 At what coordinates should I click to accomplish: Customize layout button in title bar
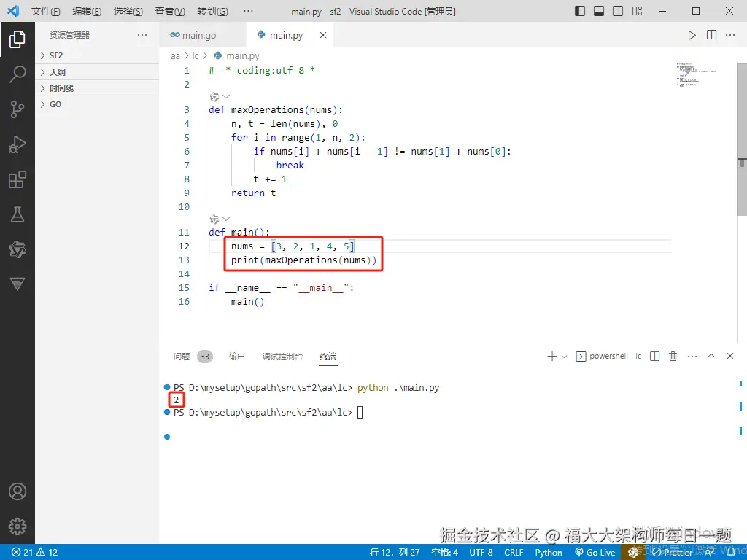coord(637,11)
